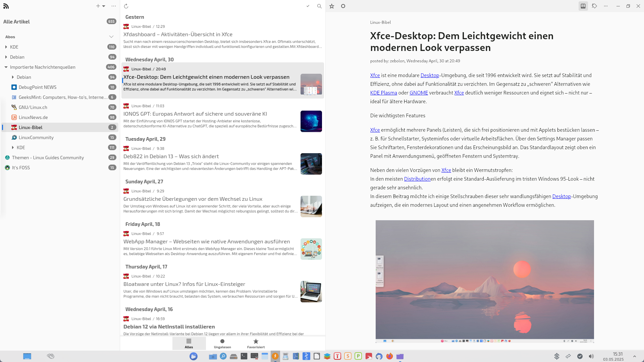644x362 pixels.
Task: Select Themen - Linux Guides Community feed
Action: click(60, 158)
